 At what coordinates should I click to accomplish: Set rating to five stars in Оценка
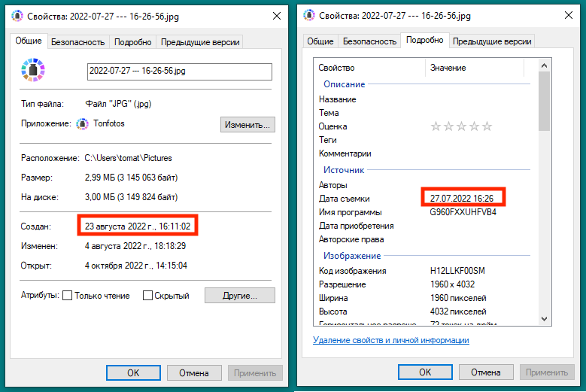click(487, 126)
